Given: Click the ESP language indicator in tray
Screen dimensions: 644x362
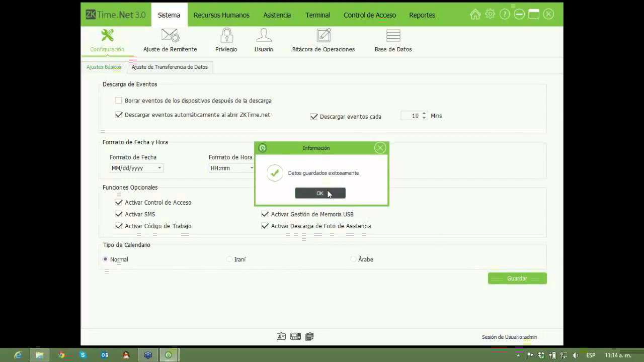Looking at the screenshot, I should (591, 355).
